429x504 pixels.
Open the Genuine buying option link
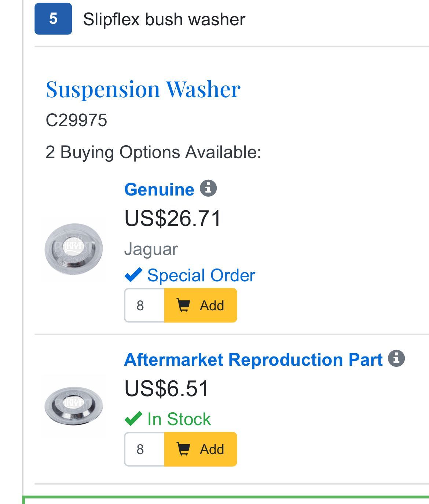click(159, 190)
